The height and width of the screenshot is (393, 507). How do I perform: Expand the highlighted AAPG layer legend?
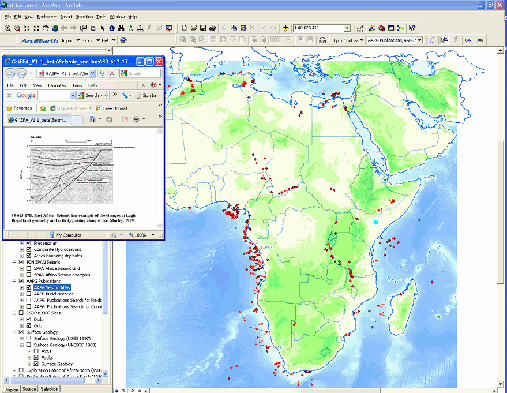(x=22, y=287)
